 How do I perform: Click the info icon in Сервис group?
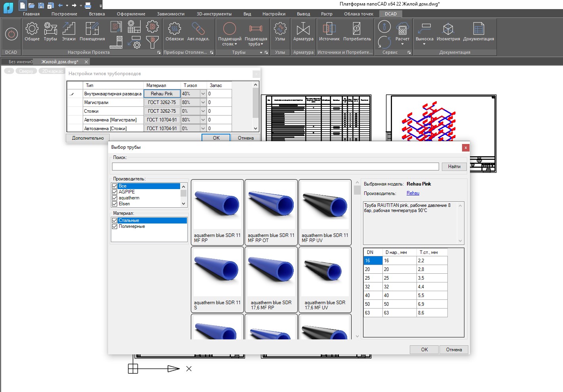pos(384,27)
